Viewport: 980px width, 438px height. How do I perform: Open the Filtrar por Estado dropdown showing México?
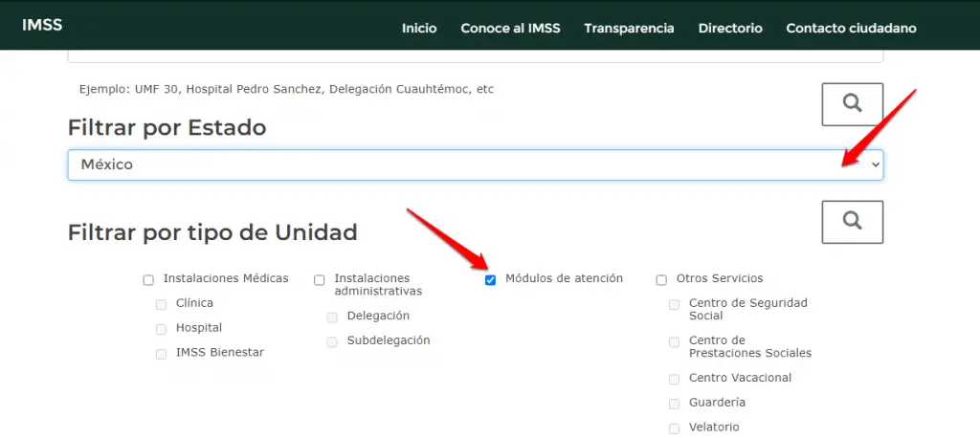(475, 164)
